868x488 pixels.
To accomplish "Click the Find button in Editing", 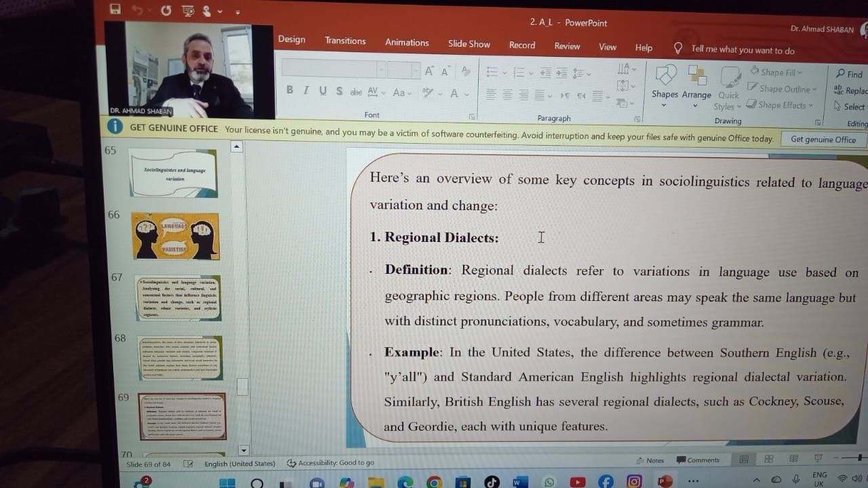I will [x=849, y=74].
